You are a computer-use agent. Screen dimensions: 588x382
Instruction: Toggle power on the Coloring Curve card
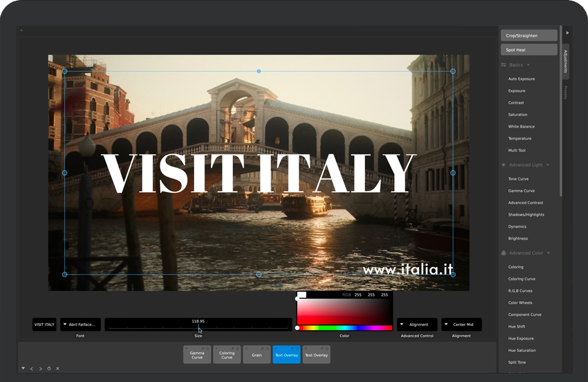(x=238, y=349)
